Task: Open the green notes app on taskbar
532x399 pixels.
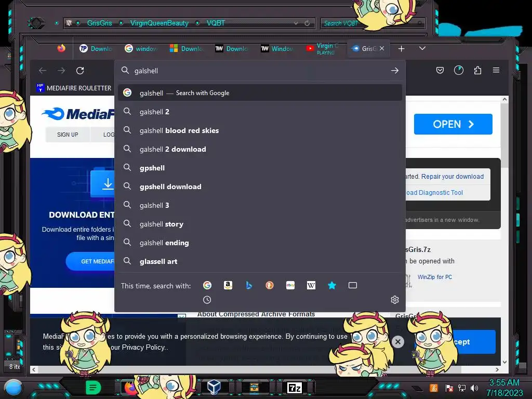Action: [x=93, y=388]
